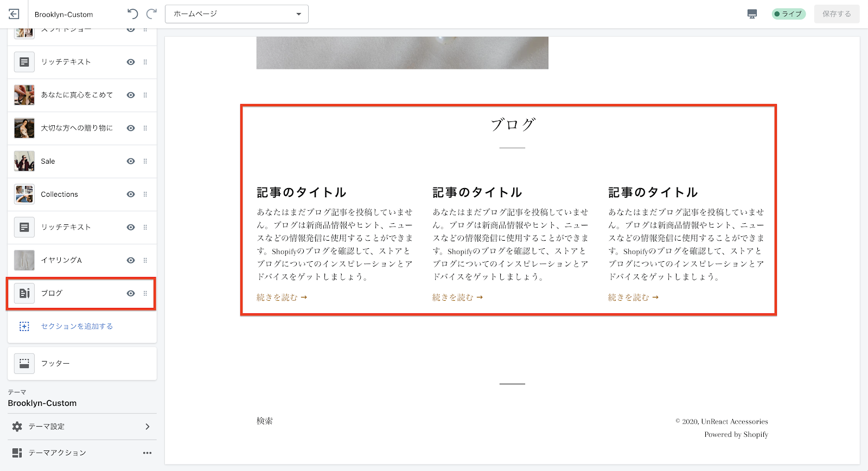Toggle visibility of イヤリングA section

pos(131,260)
